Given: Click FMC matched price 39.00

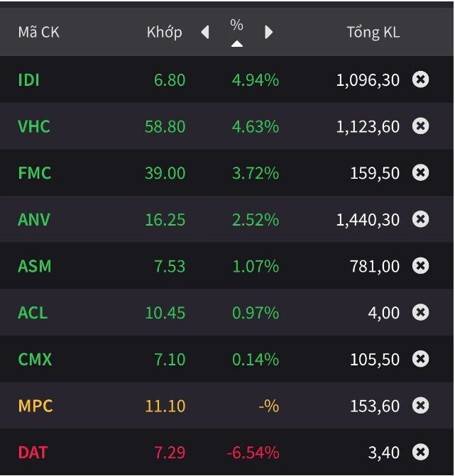Looking at the screenshot, I should [165, 173].
